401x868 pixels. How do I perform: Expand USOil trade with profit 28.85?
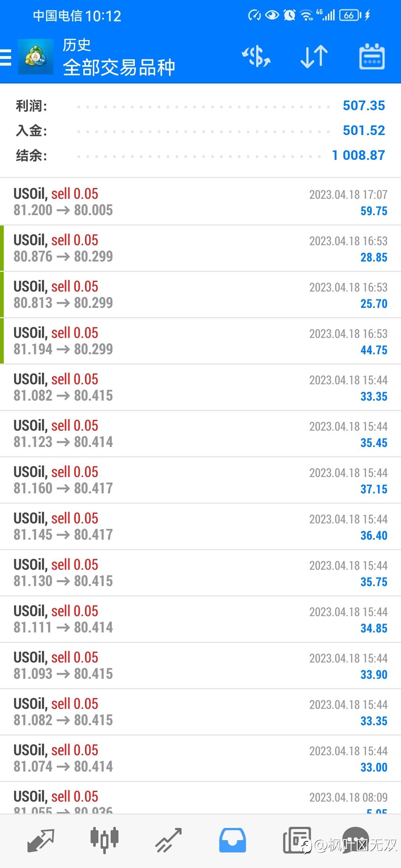pyautogui.click(x=200, y=248)
